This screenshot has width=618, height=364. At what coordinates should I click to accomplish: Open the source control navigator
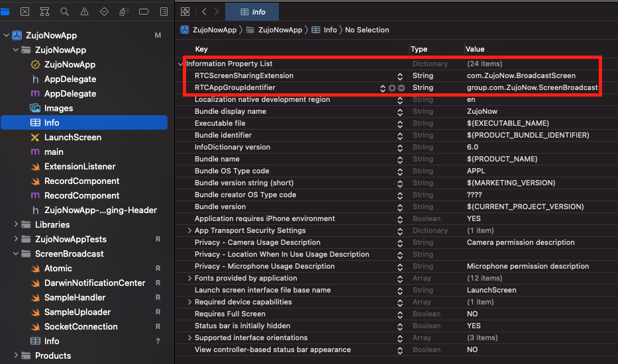pos(25,12)
